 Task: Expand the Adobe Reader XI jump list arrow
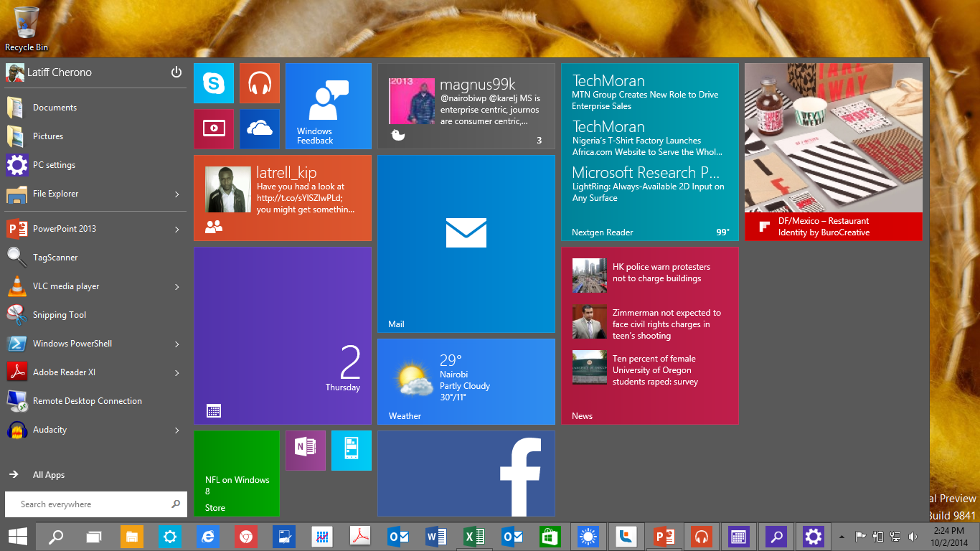coord(176,372)
